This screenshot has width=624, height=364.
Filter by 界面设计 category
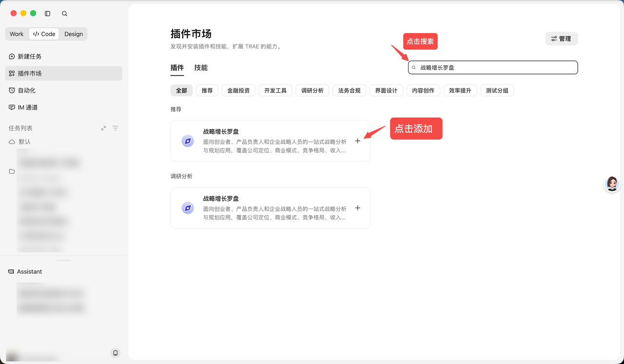tap(386, 91)
